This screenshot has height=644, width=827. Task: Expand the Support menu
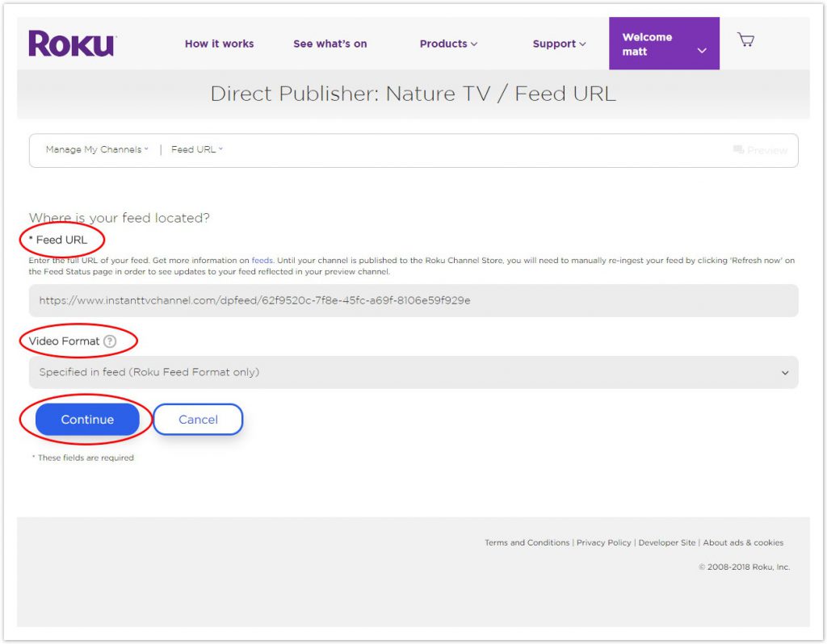coord(559,44)
